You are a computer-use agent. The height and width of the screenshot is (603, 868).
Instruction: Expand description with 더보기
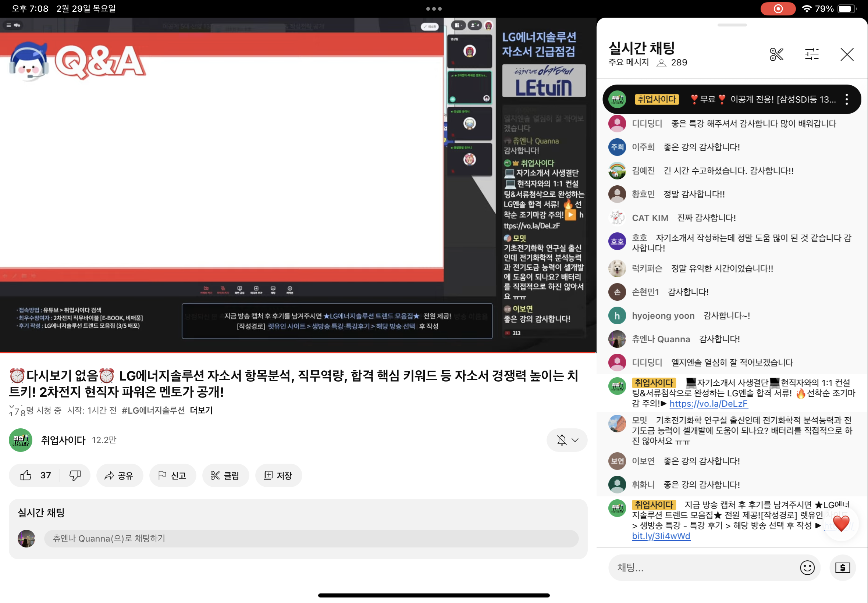tap(201, 410)
